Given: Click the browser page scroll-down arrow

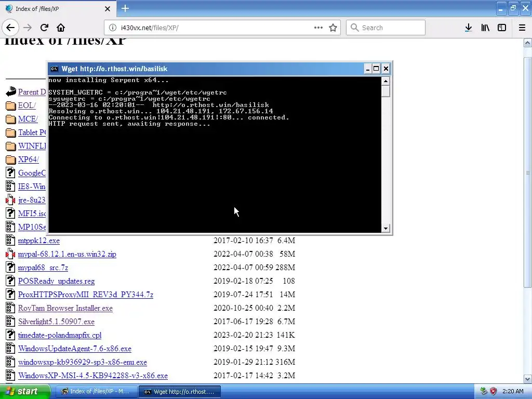Looking at the screenshot, I should tap(528, 379).
